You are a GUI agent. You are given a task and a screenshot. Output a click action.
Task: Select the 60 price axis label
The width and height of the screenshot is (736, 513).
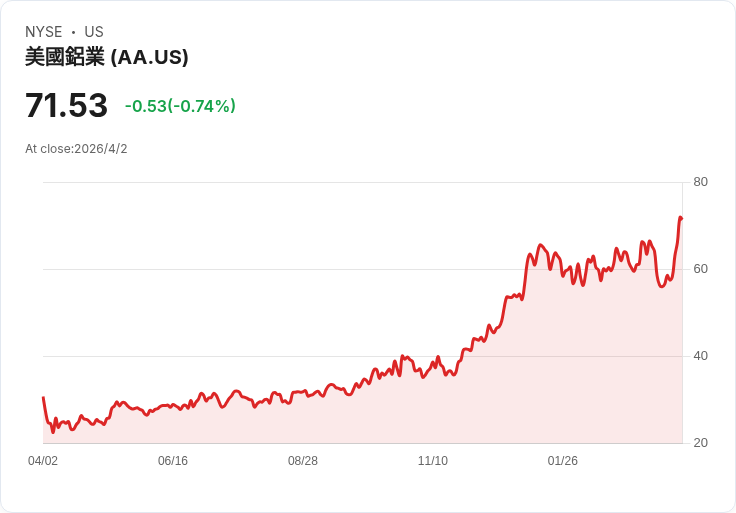701,269
